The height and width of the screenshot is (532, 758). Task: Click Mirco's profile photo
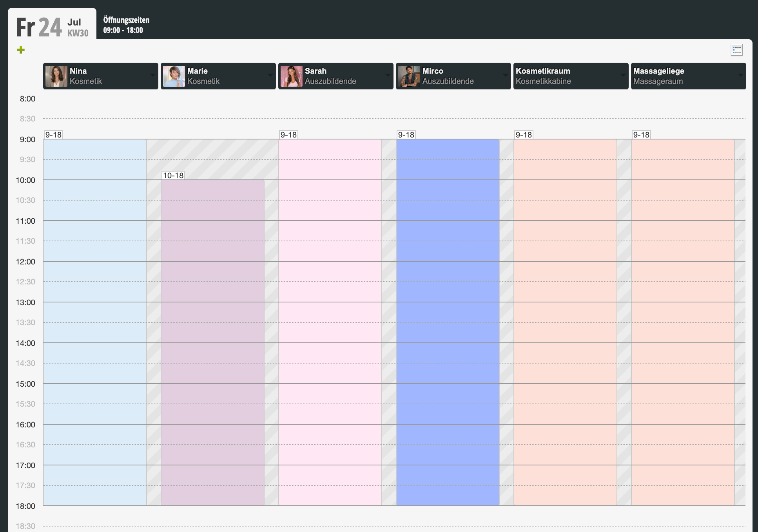click(x=409, y=76)
